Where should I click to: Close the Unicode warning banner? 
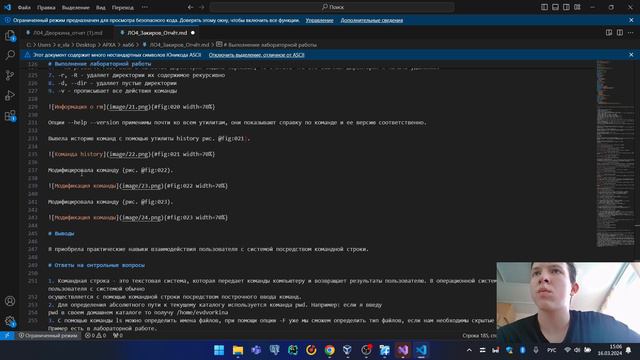click(631, 55)
